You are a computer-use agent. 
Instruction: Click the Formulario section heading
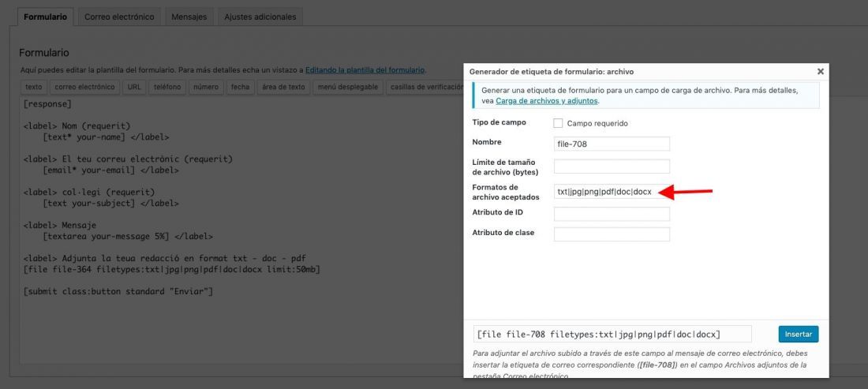tap(43, 53)
